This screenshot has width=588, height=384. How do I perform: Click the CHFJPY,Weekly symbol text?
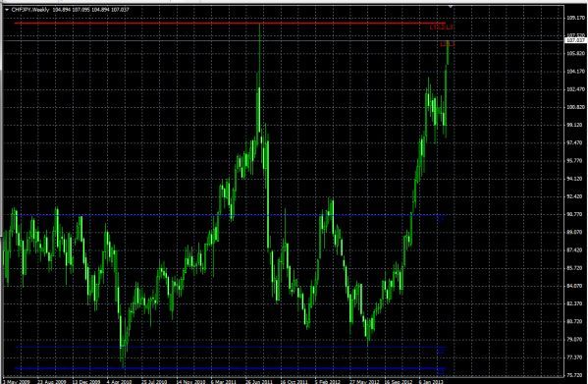coord(30,10)
